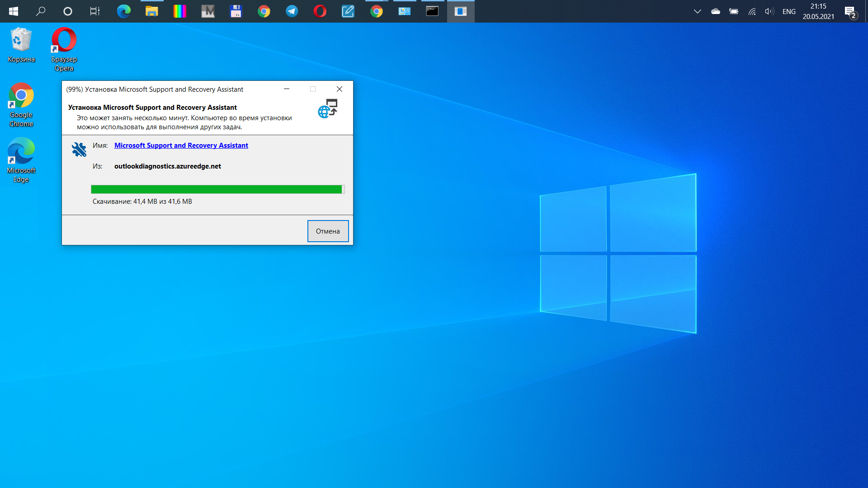
Task: Cancel the installation with Отмена button
Action: pyautogui.click(x=328, y=231)
